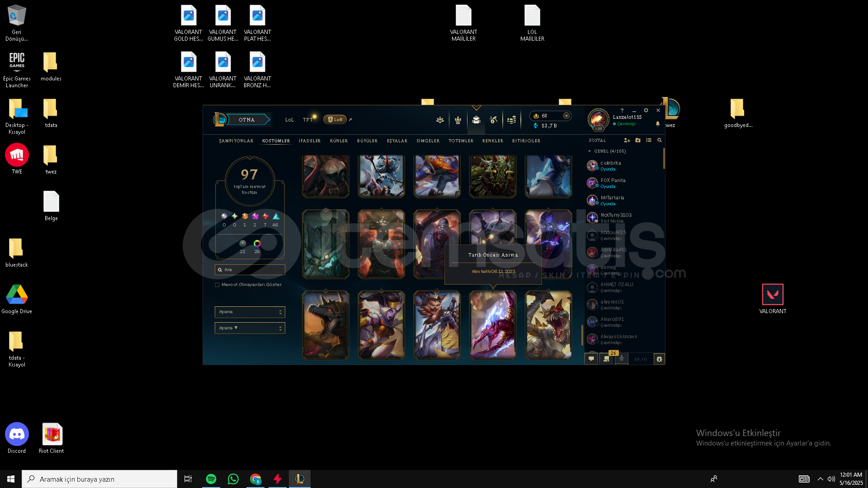
Task: Open the League client help question mark
Action: pyautogui.click(x=622, y=110)
